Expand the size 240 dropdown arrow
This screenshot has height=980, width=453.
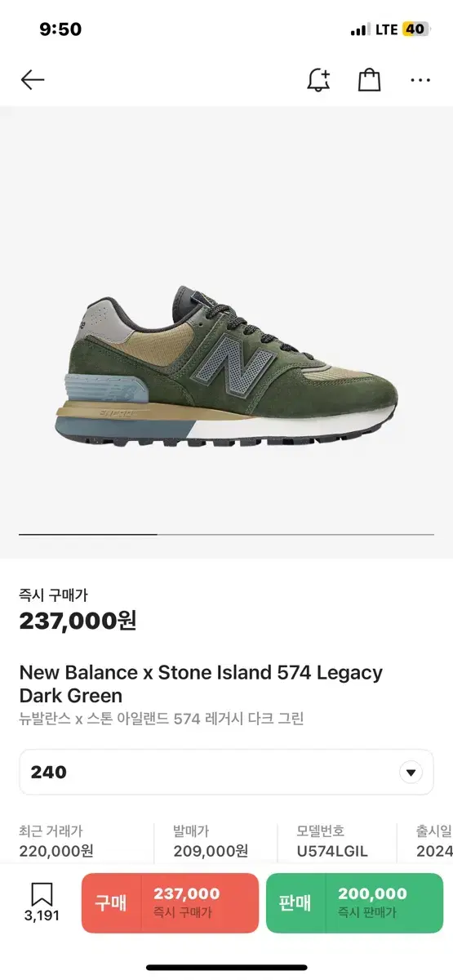pyautogui.click(x=411, y=772)
